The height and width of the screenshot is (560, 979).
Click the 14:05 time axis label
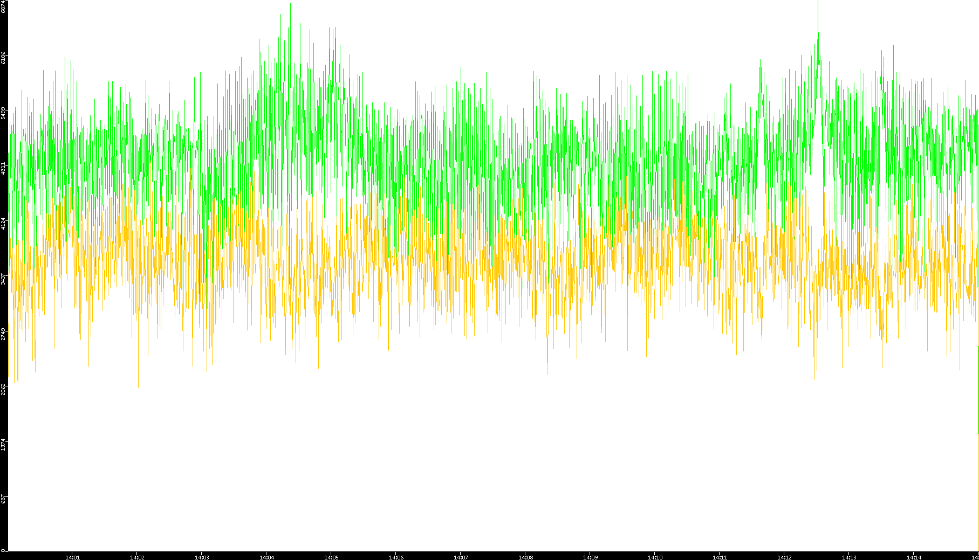(331, 557)
